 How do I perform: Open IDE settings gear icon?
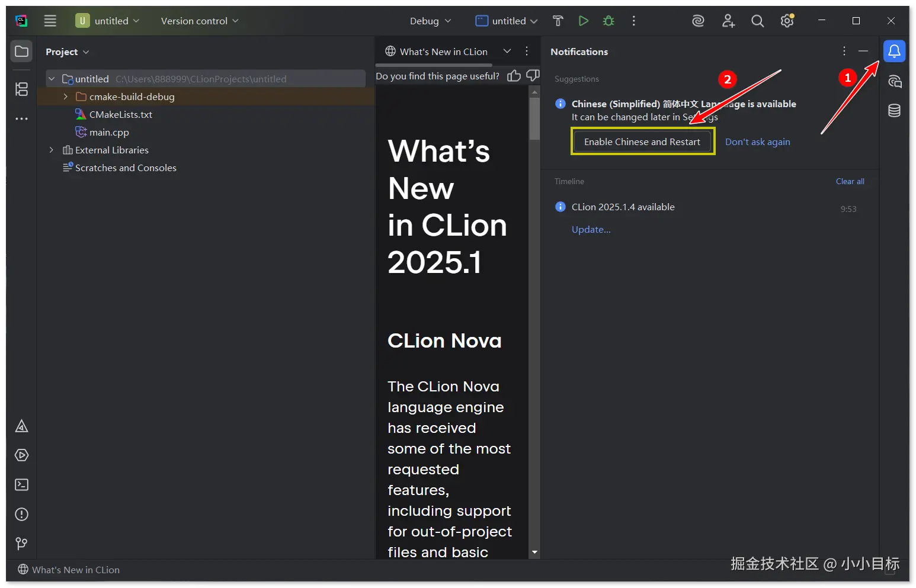coord(787,21)
